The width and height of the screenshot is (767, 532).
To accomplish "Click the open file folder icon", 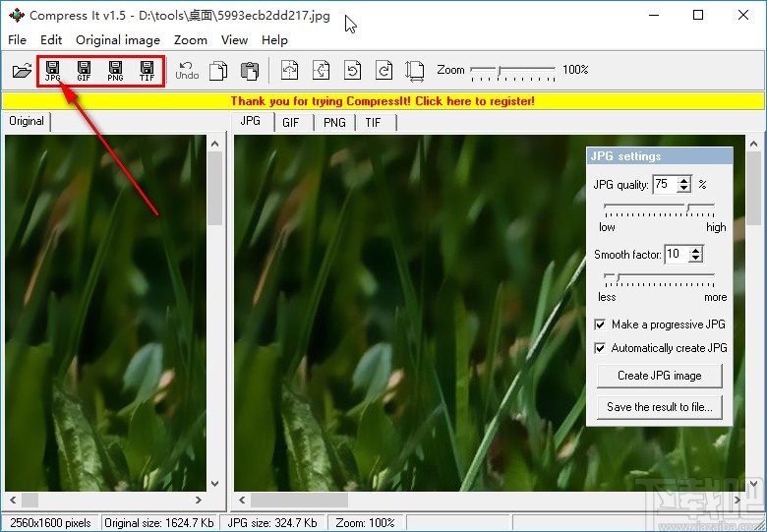I will (22, 71).
